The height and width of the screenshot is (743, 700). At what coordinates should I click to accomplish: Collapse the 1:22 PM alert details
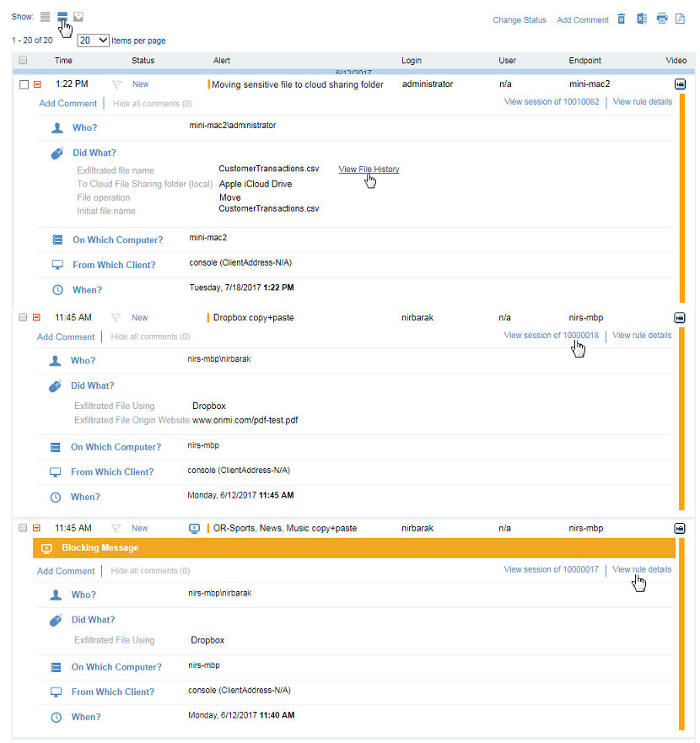pos(36,84)
